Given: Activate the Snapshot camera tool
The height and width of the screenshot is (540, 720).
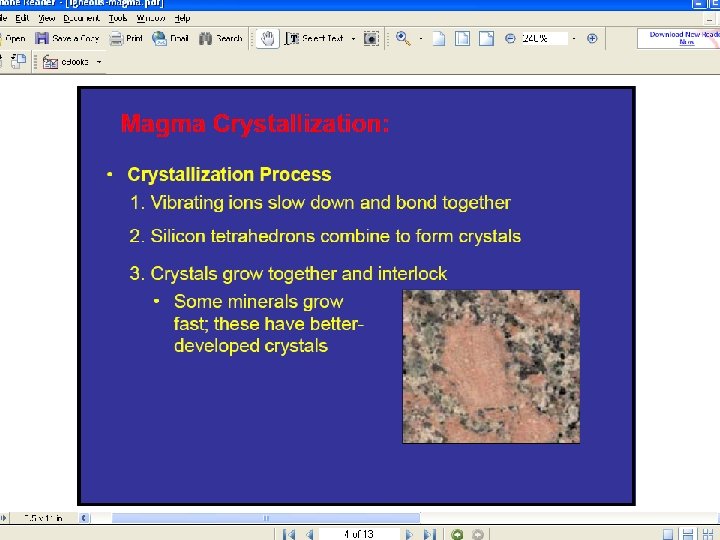Looking at the screenshot, I should click(x=371, y=39).
